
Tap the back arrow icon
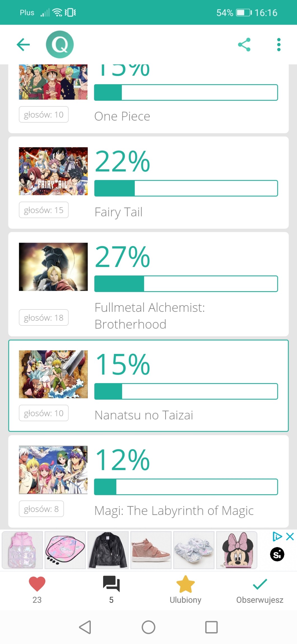(23, 45)
